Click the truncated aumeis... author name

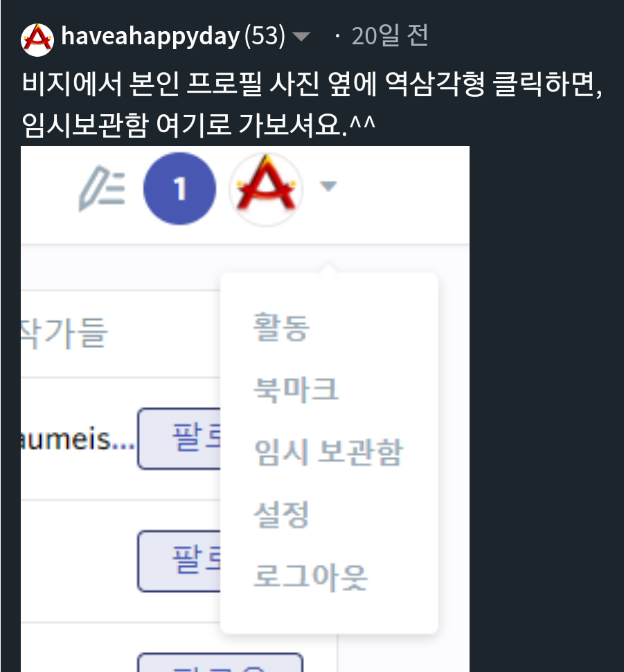tap(78, 439)
